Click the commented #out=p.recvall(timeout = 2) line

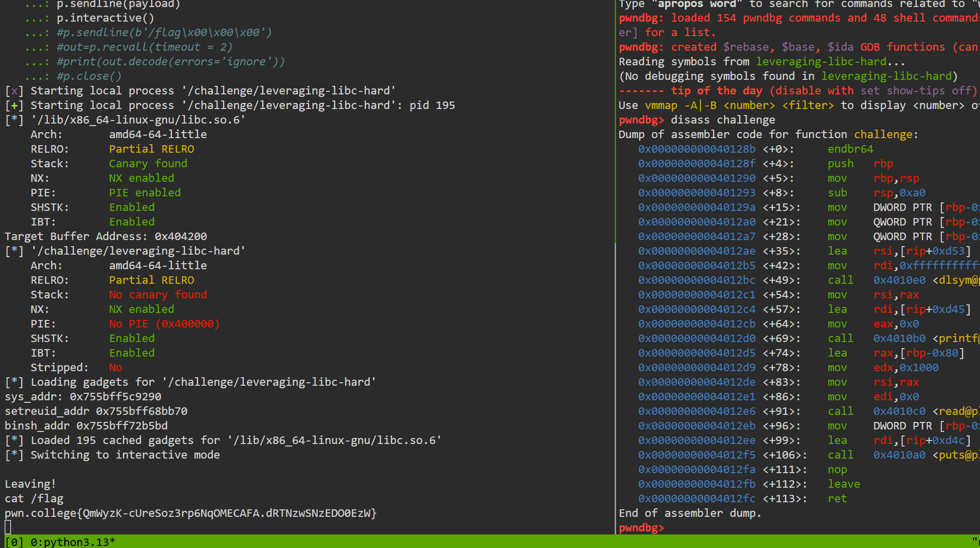tap(144, 47)
